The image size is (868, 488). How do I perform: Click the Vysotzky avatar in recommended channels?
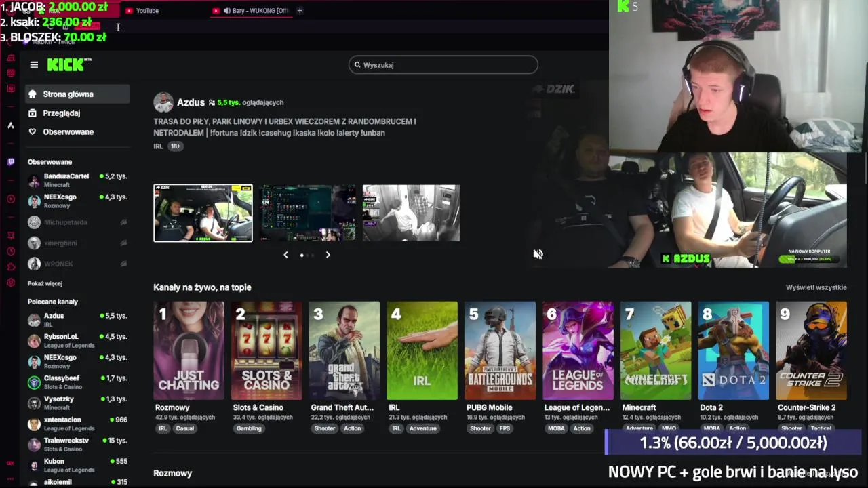(34, 403)
